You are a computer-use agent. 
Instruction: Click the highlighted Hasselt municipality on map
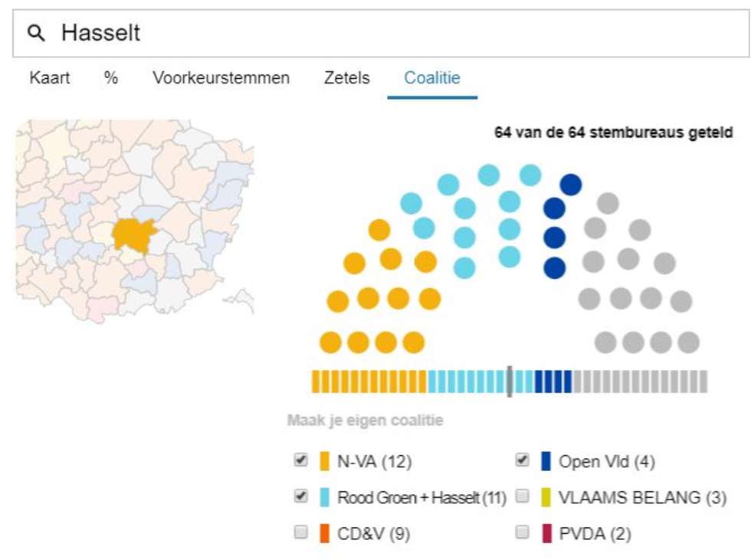pos(133,232)
